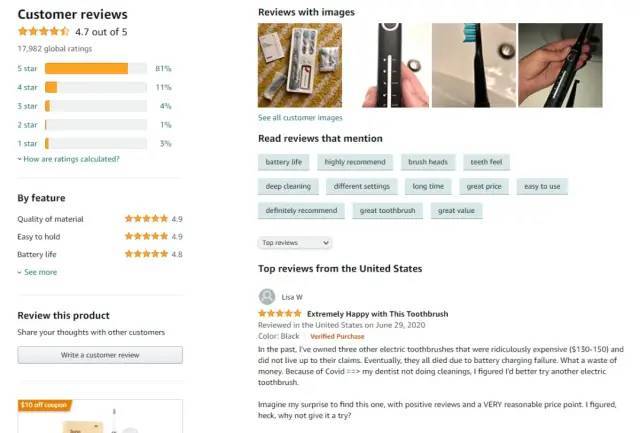The width and height of the screenshot is (640, 433).
Task: Open See all customer images link
Action: point(300,118)
